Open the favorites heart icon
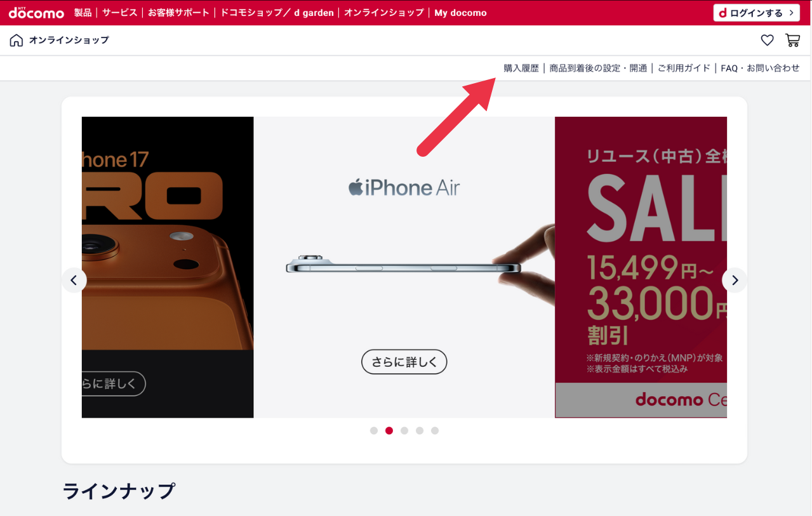Screen dimensions: 812x516 click(x=767, y=41)
